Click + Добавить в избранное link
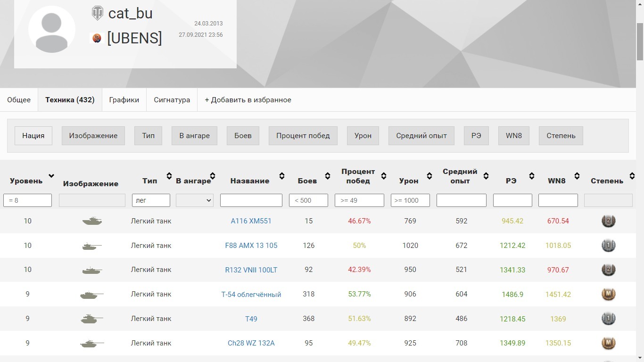The height and width of the screenshot is (362, 644). pos(248,100)
